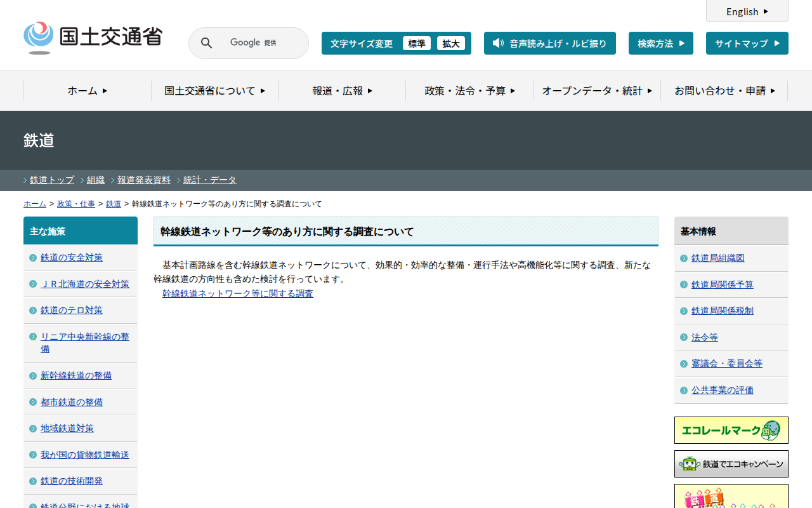Open the 鉄道の技術開発 sidebar link
The height and width of the screenshot is (508, 812).
point(72,481)
